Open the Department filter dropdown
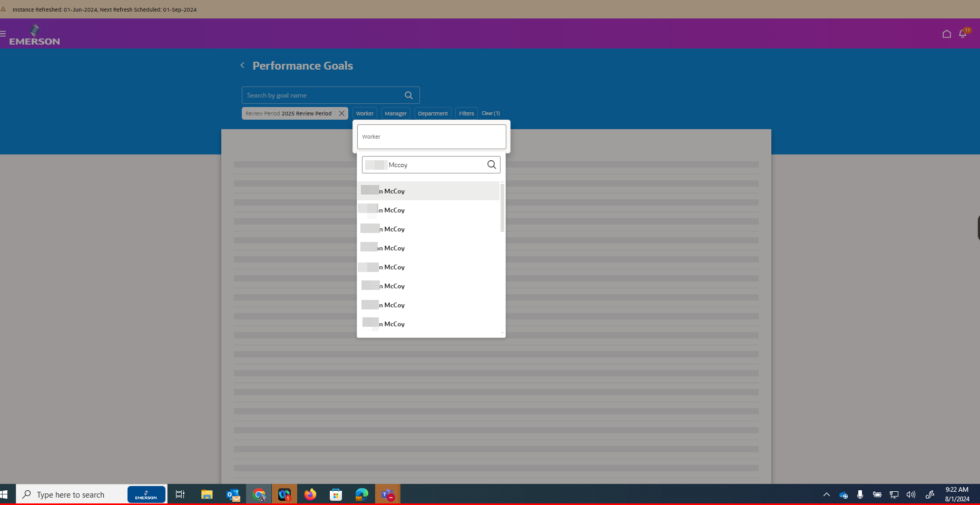The width and height of the screenshot is (980, 505). (433, 113)
